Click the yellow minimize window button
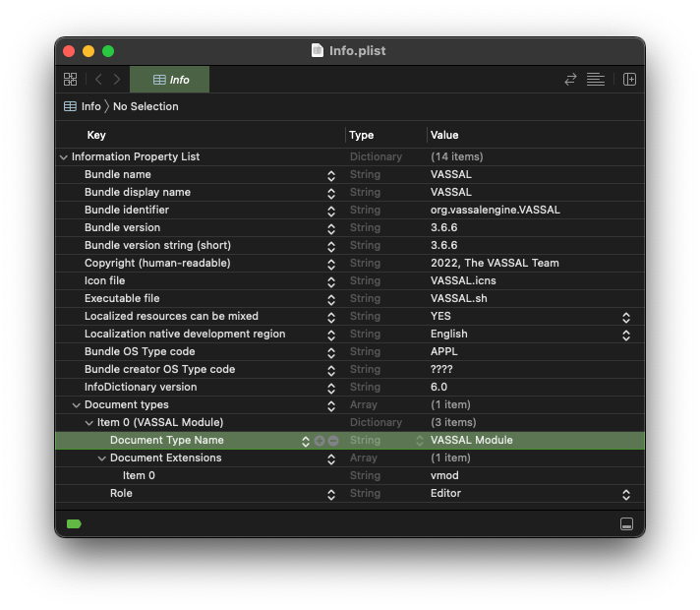Viewport: 700px width, 610px height. [x=88, y=51]
